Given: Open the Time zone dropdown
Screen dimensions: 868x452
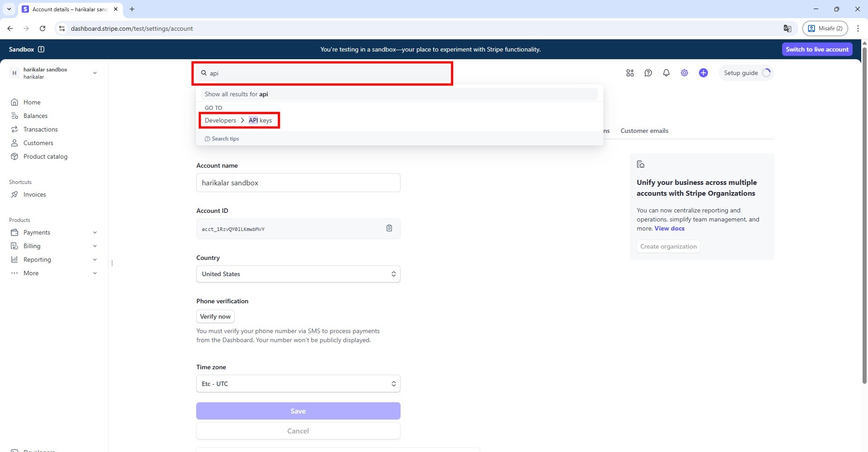Looking at the screenshot, I should pyautogui.click(x=298, y=384).
